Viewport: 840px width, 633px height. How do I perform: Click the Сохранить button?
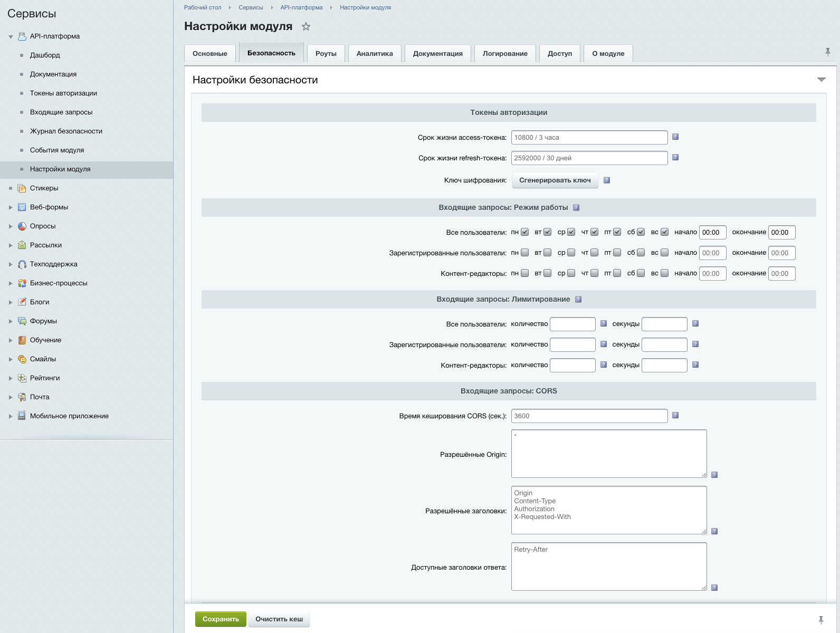[221, 619]
